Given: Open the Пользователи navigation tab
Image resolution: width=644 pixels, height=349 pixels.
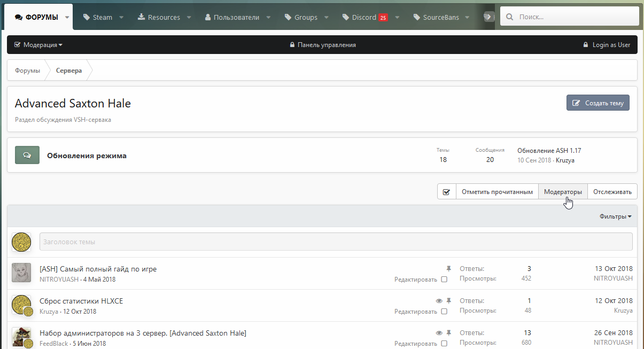Looking at the screenshot, I should point(232,17).
